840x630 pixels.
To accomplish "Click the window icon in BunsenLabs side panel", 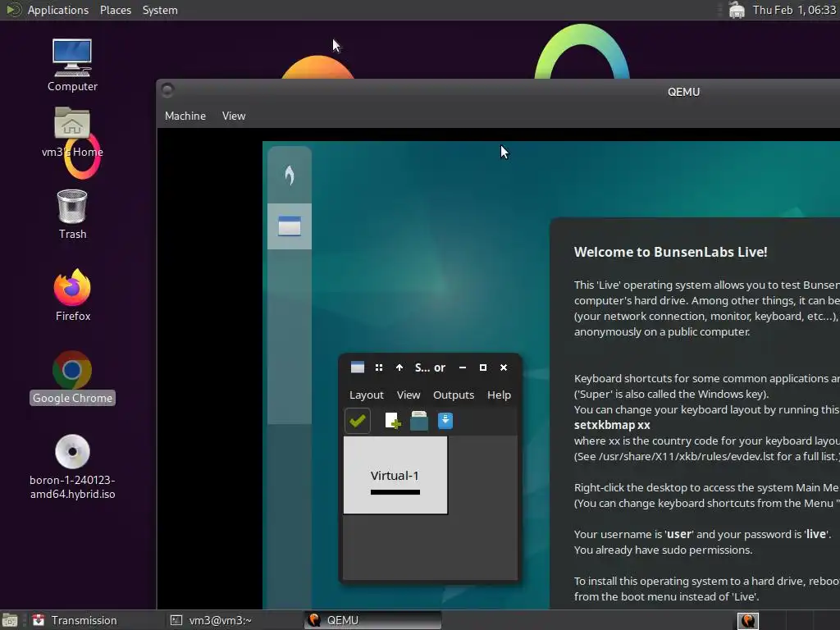I will tap(290, 226).
